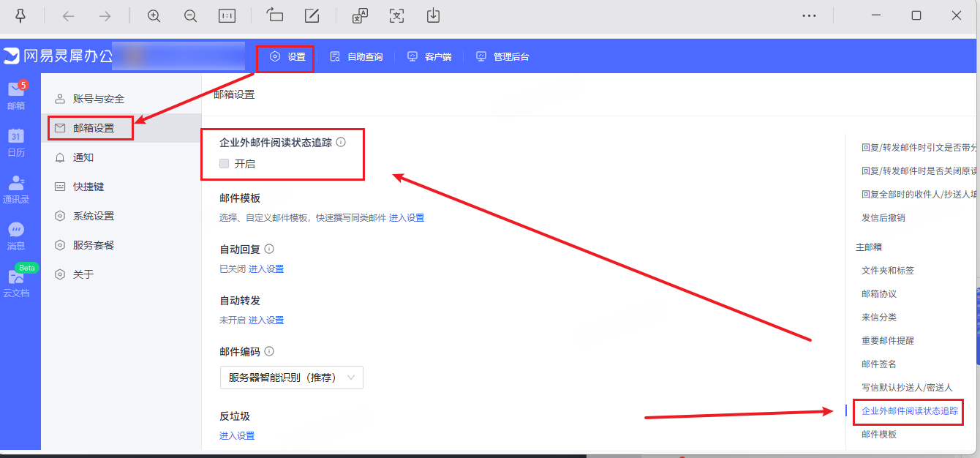Select 账号与安全 in settings menu
This screenshot has width=980, height=458.
coord(121,99)
